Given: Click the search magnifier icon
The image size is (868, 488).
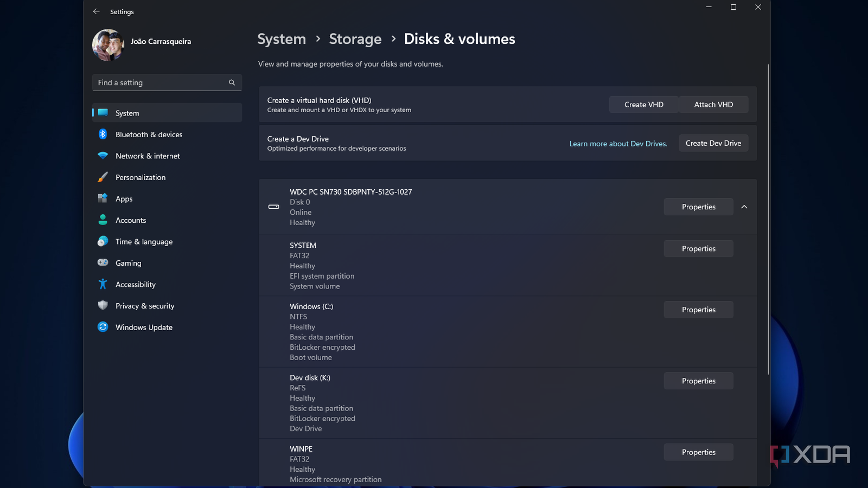Looking at the screenshot, I should pos(232,82).
